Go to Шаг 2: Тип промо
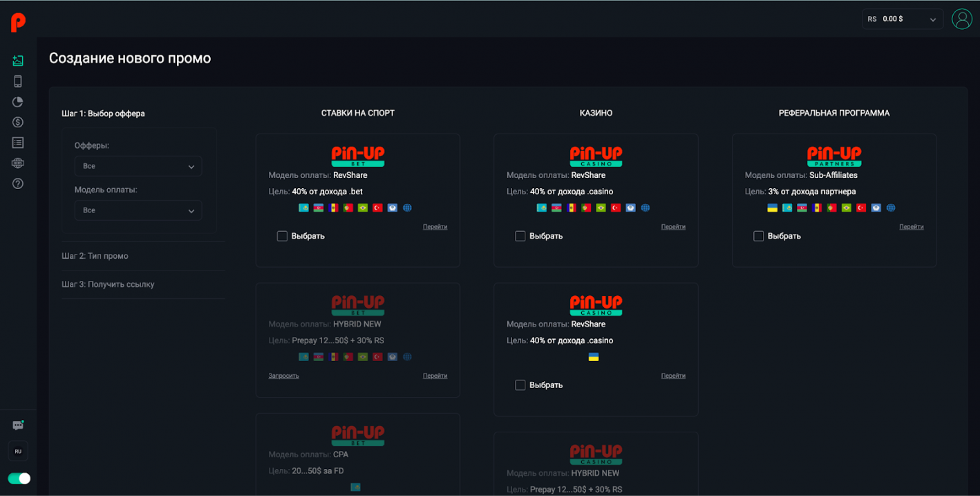 [95, 256]
